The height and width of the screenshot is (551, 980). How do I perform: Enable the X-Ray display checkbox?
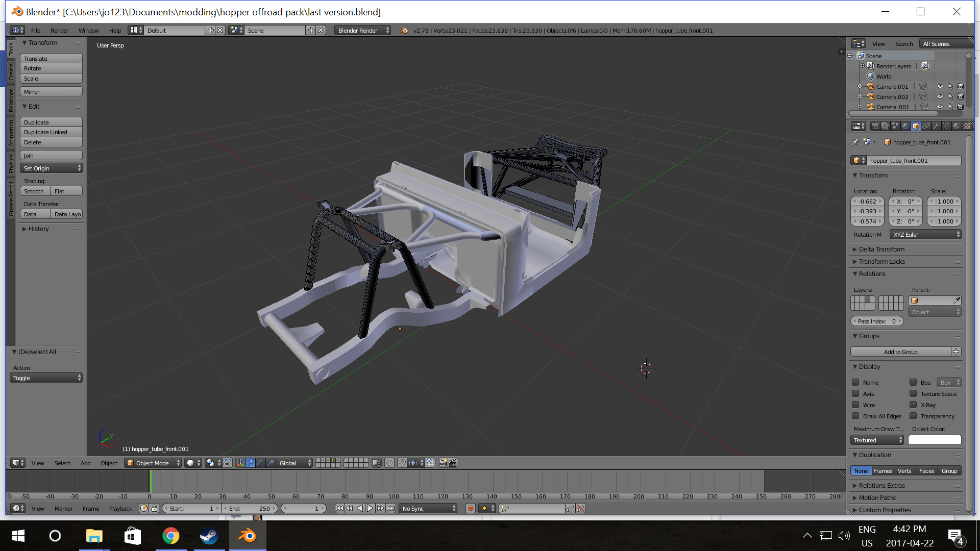(913, 405)
